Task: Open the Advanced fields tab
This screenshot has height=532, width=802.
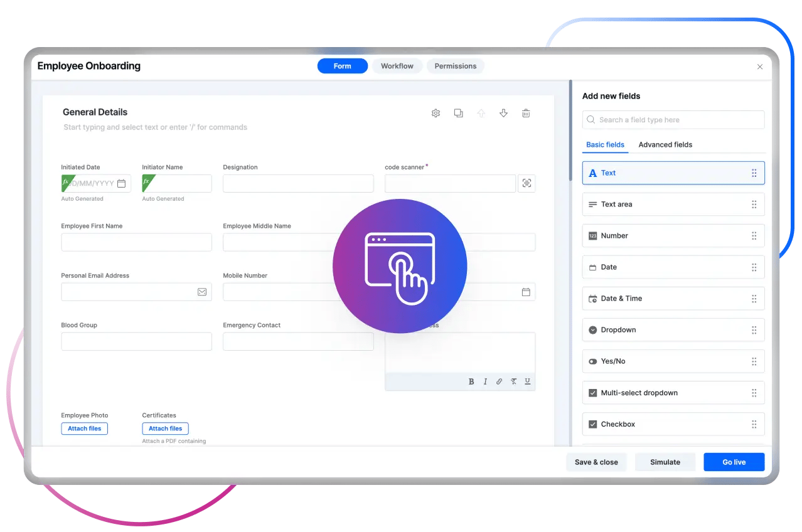Action: click(665, 144)
